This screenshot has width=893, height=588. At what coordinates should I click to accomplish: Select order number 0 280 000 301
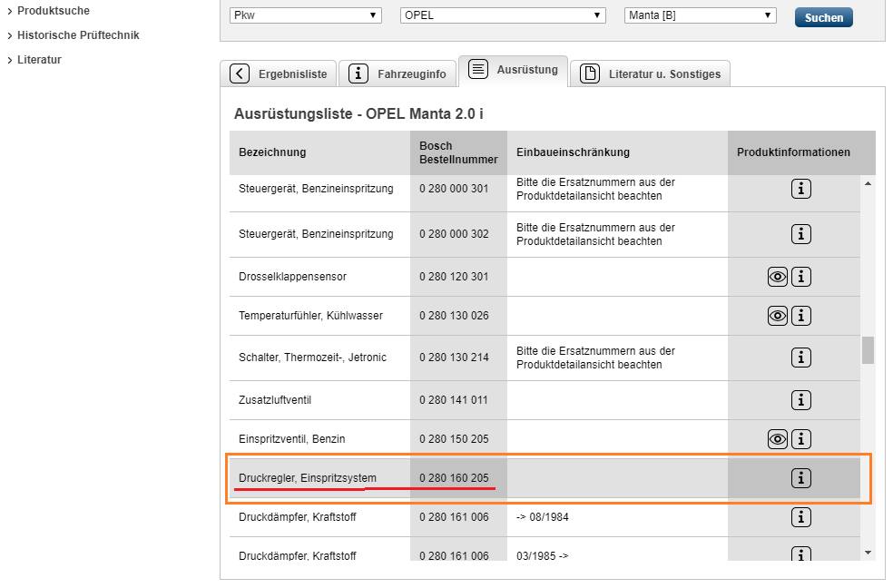tap(454, 189)
